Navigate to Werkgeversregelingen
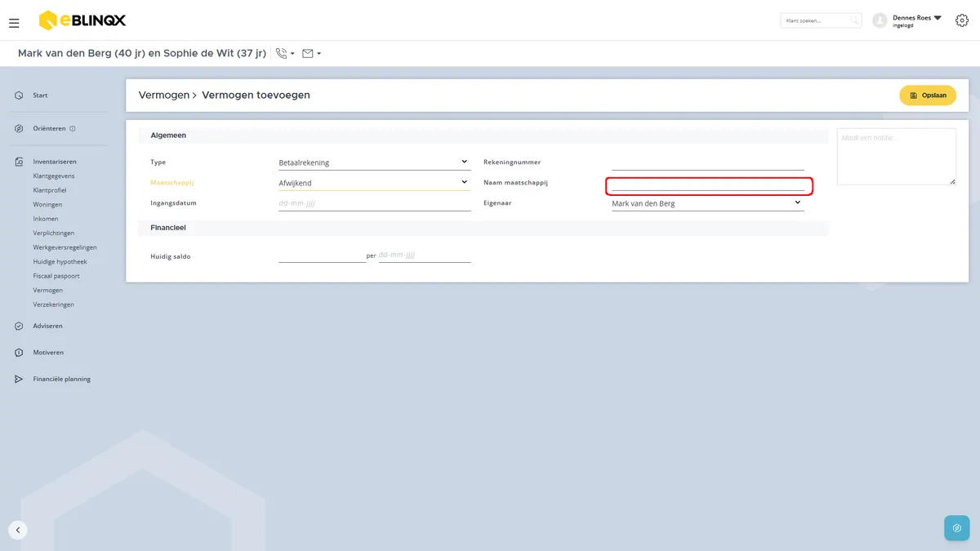The height and width of the screenshot is (551, 980). tap(65, 247)
